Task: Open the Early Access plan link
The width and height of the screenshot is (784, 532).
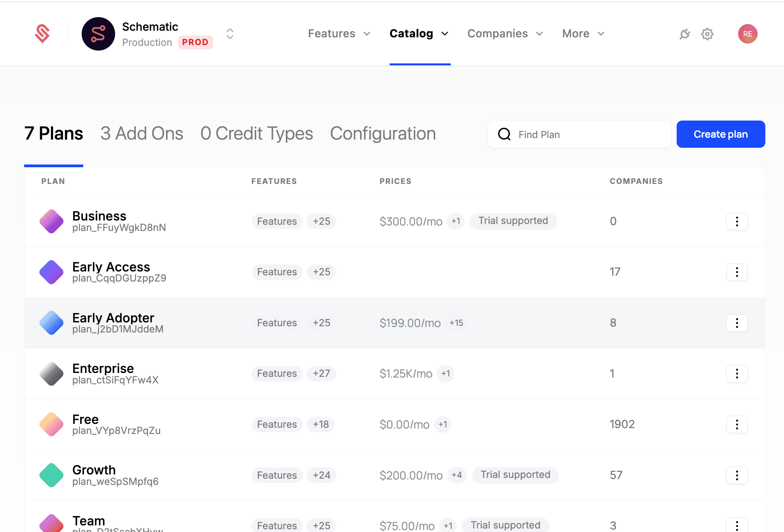Action: tap(111, 267)
